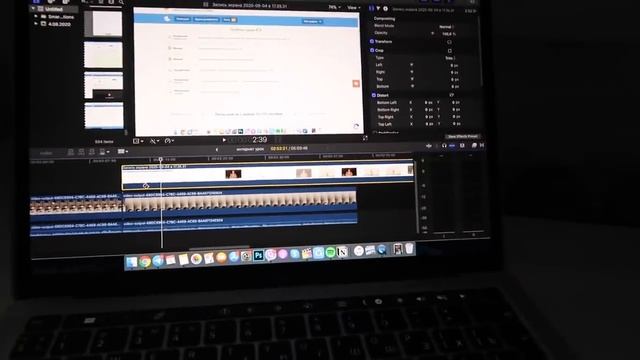Launch Photoshop from the Dock

(x=258, y=256)
